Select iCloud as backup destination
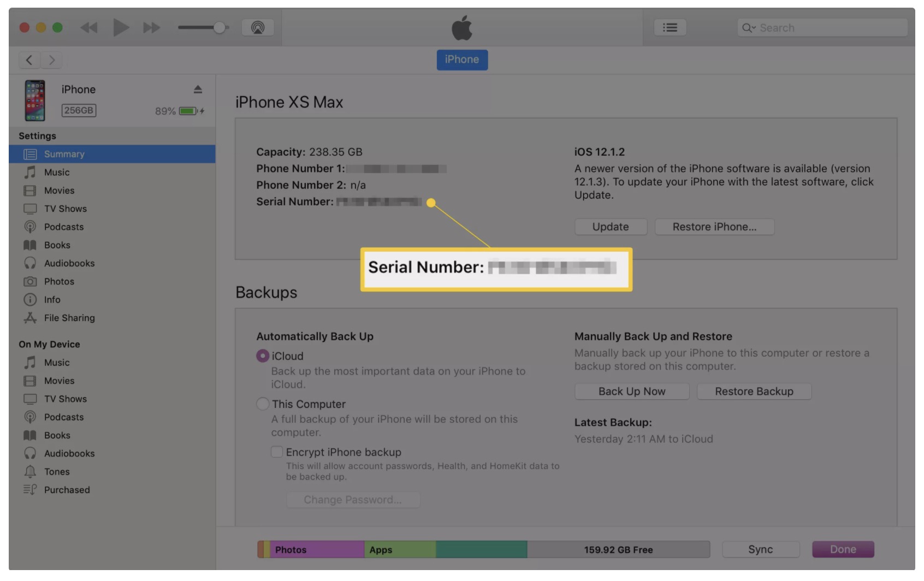 263,355
